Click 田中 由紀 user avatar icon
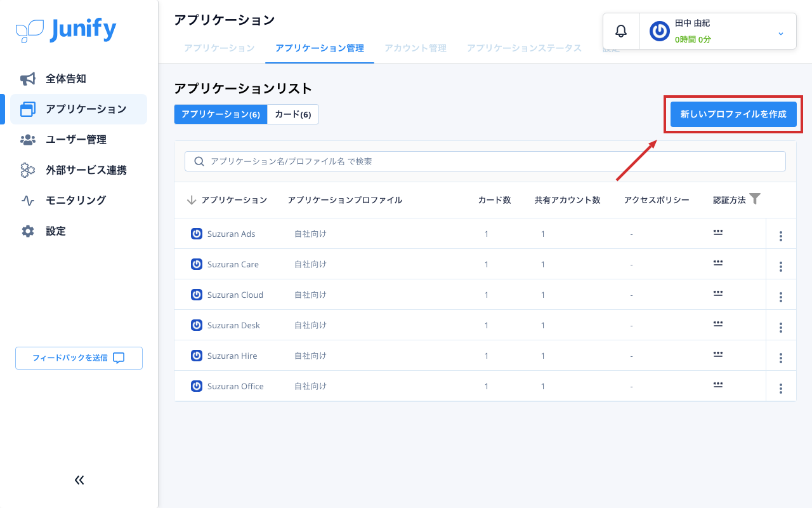 pyautogui.click(x=660, y=31)
